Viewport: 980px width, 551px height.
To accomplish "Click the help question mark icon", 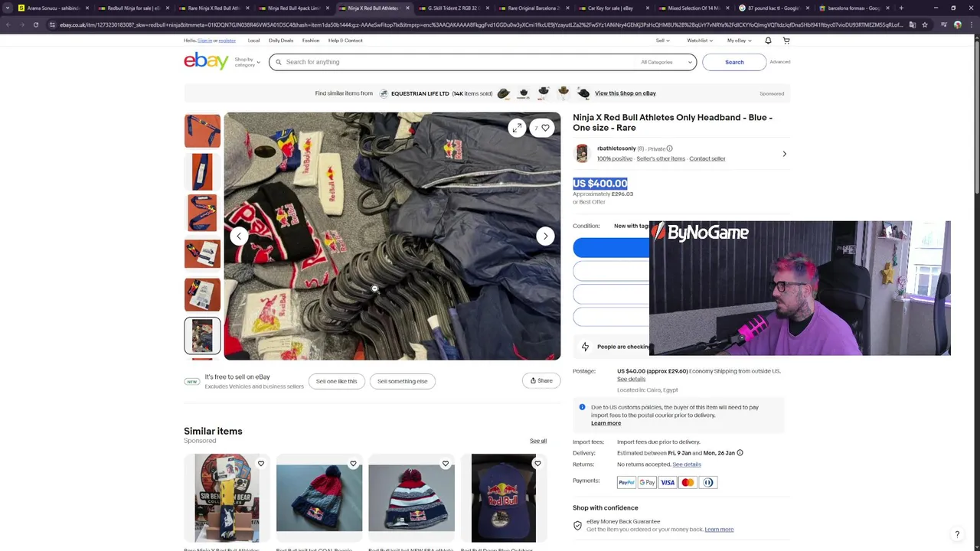I will coord(957,535).
